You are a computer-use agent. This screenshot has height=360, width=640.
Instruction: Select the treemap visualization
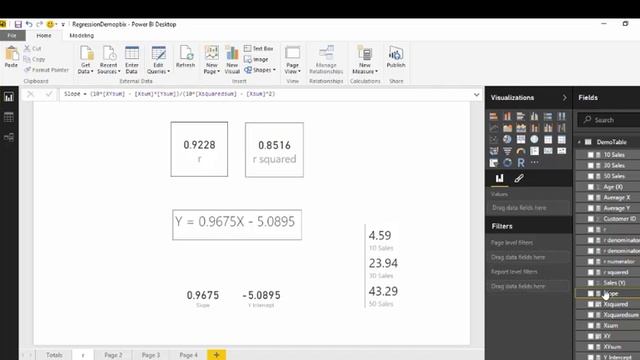[521, 140]
